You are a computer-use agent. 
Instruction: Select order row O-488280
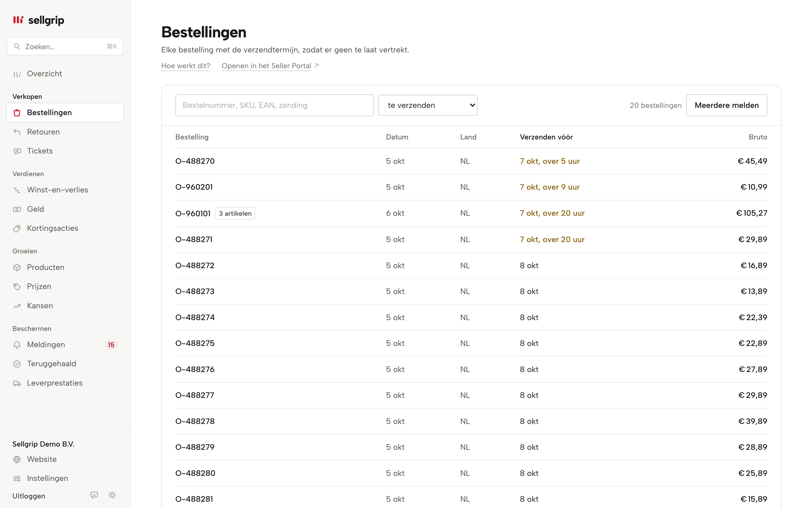point(471,473)
